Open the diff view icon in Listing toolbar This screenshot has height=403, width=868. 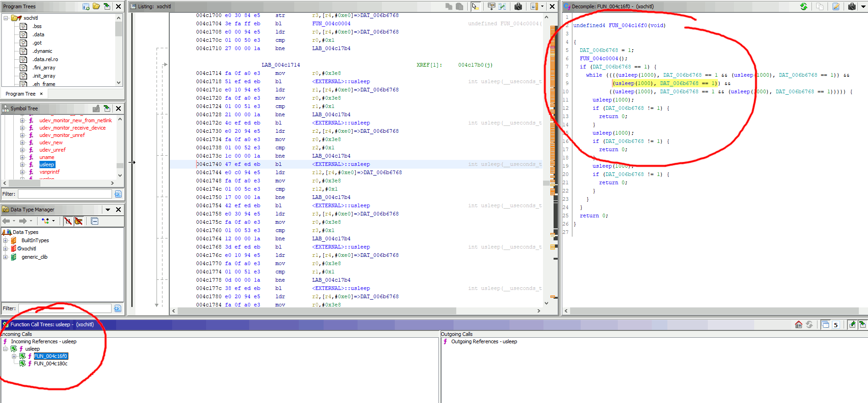[503, 6]
